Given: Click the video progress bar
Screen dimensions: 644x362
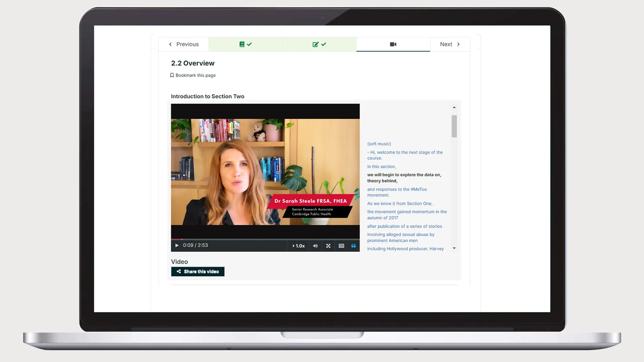Looking at the screenshot, I should pos(265,239).
